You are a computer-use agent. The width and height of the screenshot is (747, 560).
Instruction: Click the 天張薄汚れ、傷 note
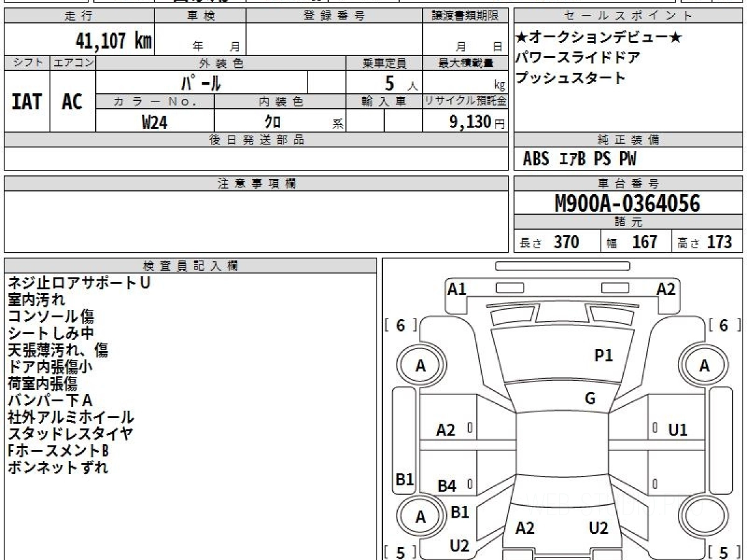click(58, 350)
